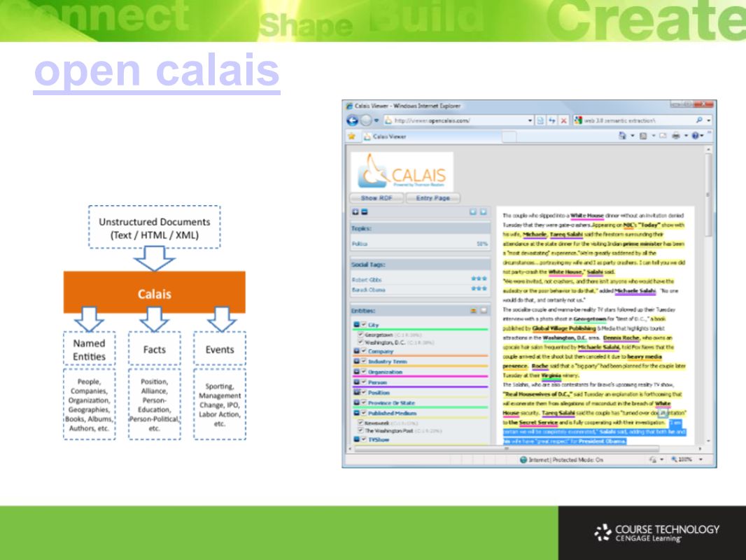Toggle the Industry Term checkbox
The height and width of the screenshot is (560, 746).
(x=363, y=362)
